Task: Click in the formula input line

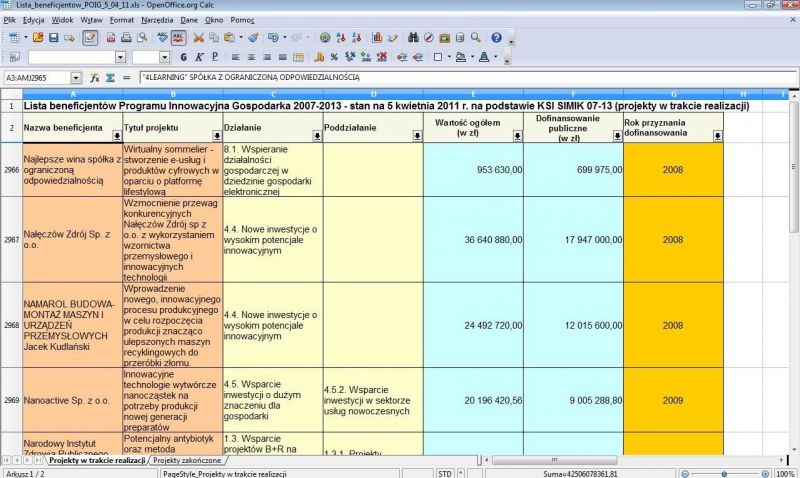Action: click(467, 78)
